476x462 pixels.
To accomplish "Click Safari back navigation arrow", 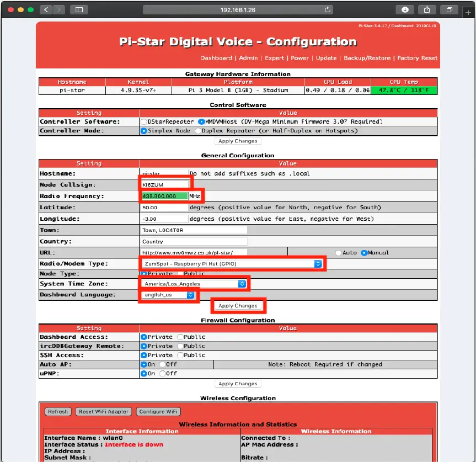I will point(46,9).
